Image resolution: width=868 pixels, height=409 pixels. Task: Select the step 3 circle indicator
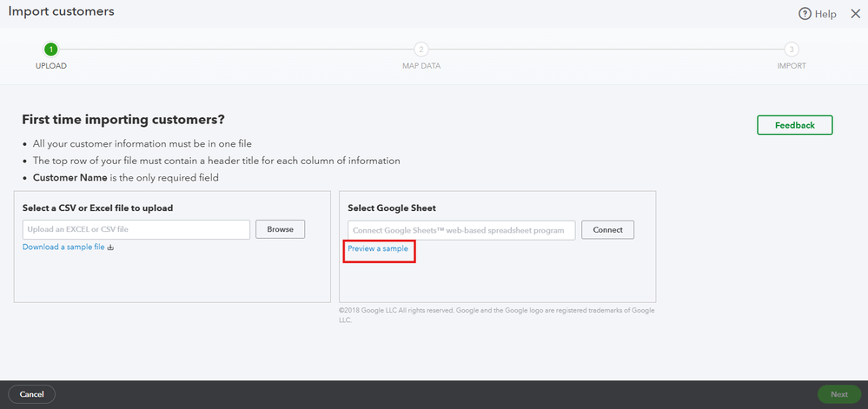pos(792,49)
